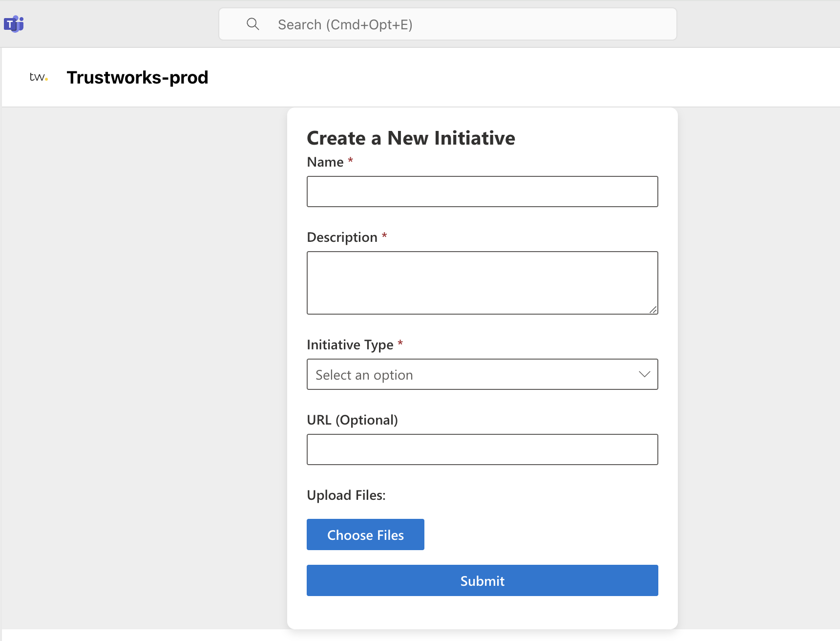This screenshot has width=840, height=641.
Task: Click the Description text area
Action: 483,283
